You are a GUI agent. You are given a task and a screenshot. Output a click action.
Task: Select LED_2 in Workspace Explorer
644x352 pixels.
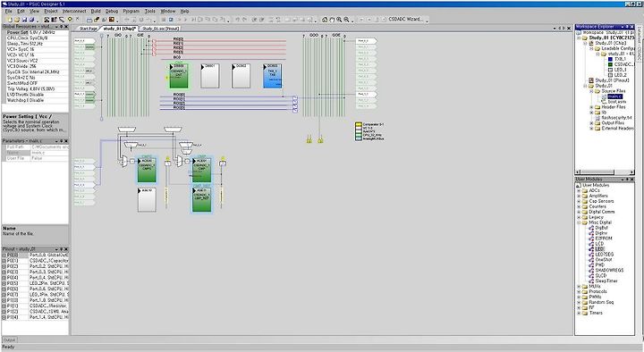pyautogui.click(x=621, y=75)
